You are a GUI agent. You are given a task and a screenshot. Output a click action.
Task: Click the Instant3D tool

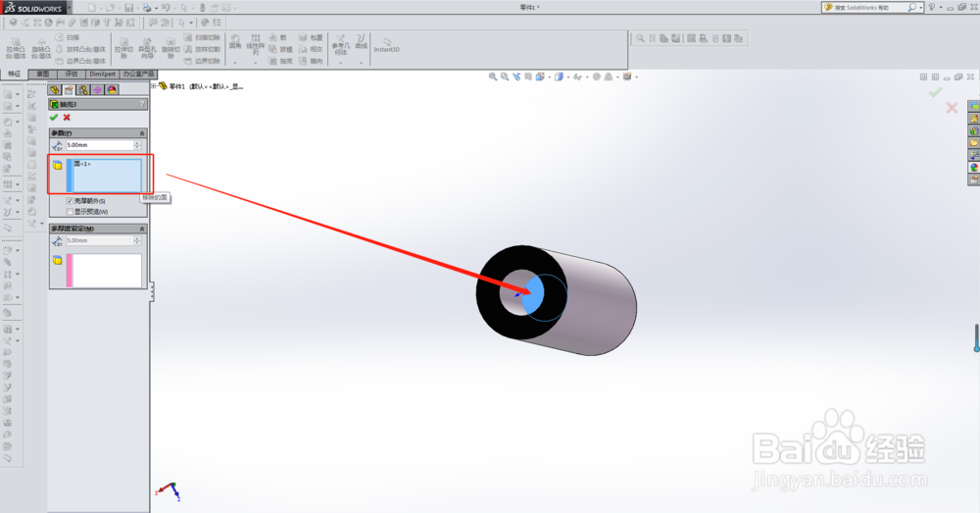coord(386,45)
